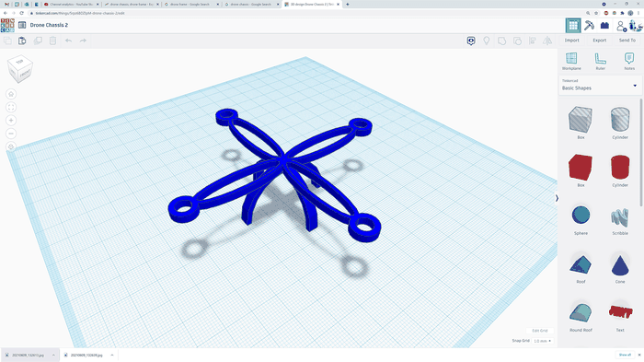Screen dimensions: 644x362
Task: Bookmark this page with star icon
Action: pyautogui.click(x=596, y=13)
